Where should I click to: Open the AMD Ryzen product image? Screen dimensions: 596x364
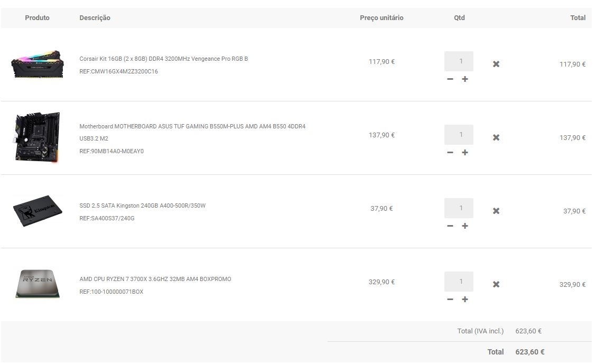pos(37,284)
